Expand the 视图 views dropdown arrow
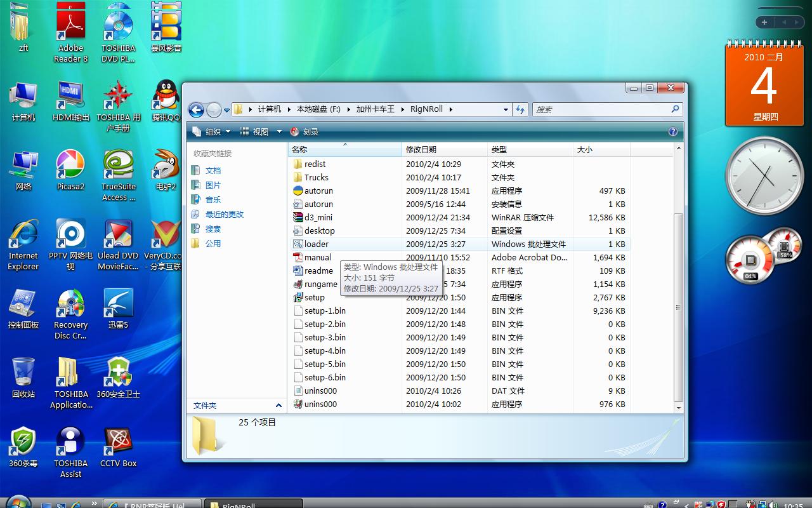 [279, 132]
